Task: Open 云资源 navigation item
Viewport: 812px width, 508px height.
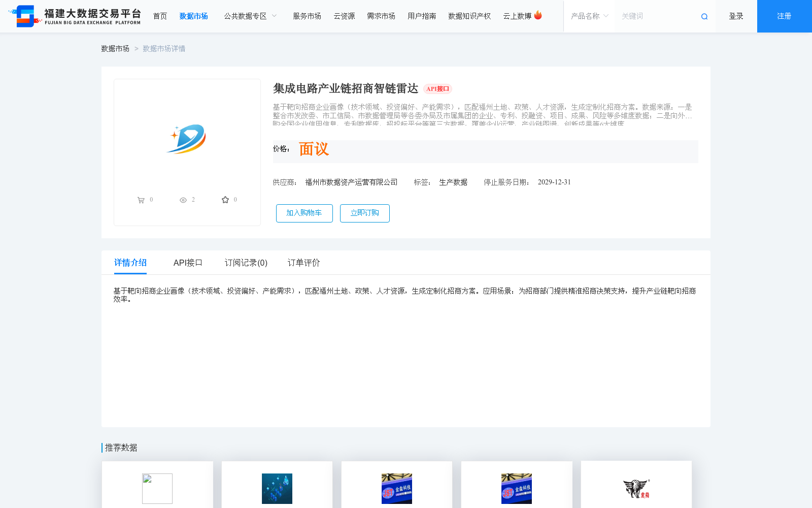Action: click(x=344, y=16)
